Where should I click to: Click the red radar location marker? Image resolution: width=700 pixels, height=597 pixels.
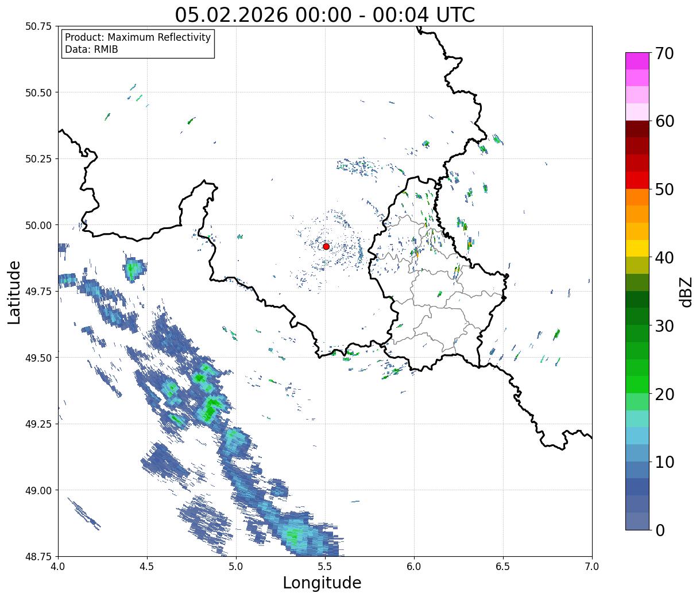pos(326,246)
